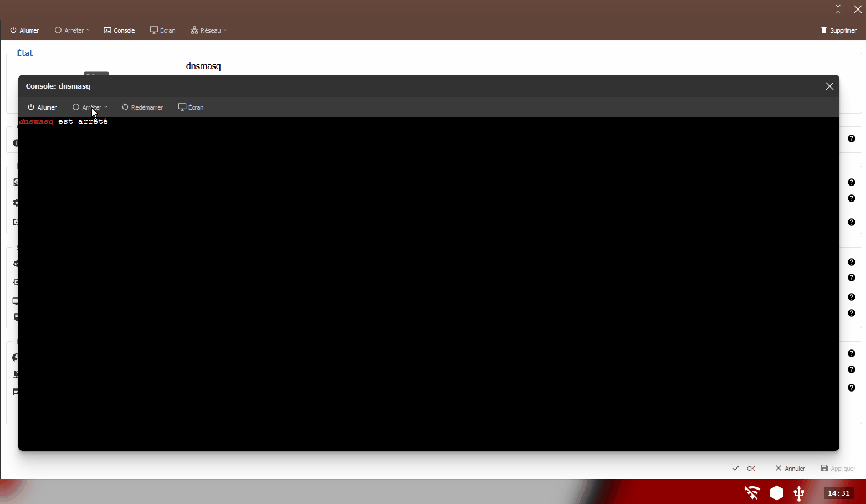
Task: Click the Supprimer trash icon
Action: tap(824, 30)
